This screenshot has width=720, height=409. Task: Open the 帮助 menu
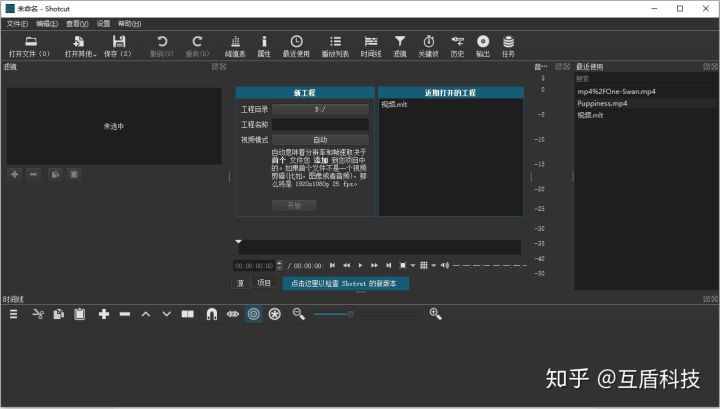[129, 23]
